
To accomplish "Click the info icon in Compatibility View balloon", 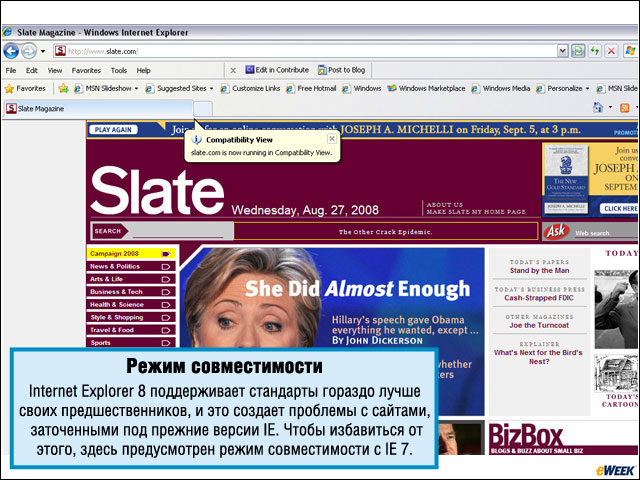I will (197, 140).
